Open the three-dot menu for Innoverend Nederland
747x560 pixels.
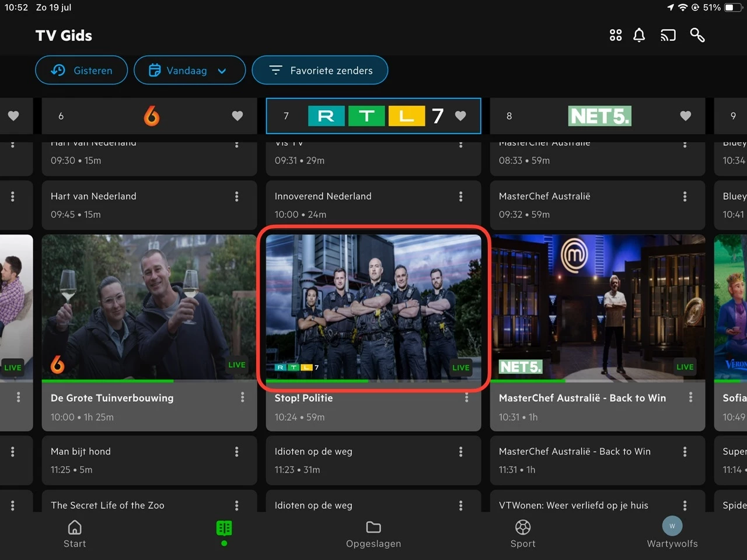coord(460,197)
